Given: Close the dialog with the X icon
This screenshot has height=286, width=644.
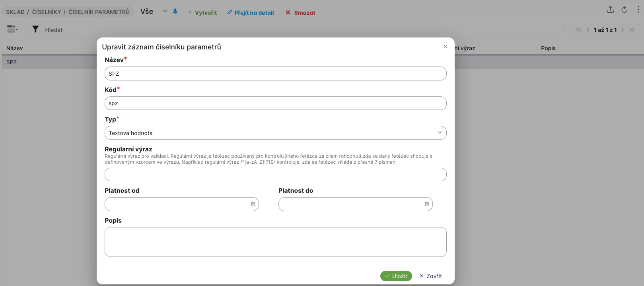Looking at the screenshot, I should 445,47.
